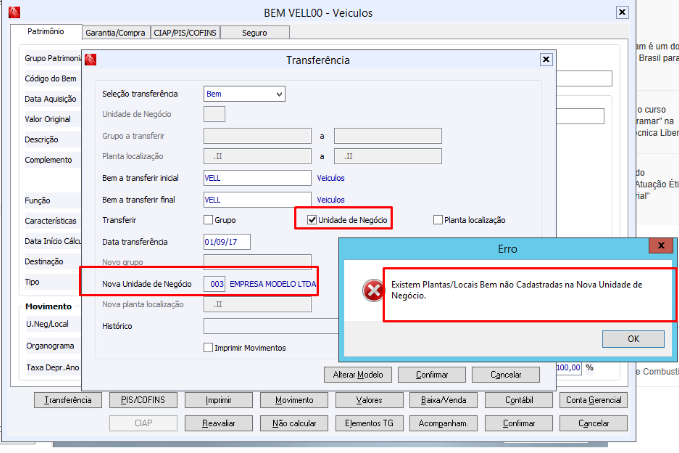Close the Transferência dialog
Viewport: 679px width, 453px height.
click(x=546, y=59)
